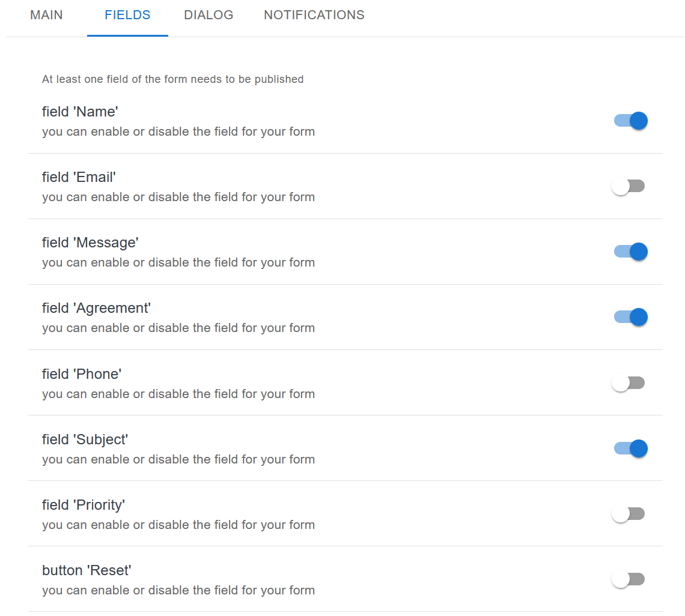Switch to the MAIN tab
The height and width of the screenshot is (616, 685).
pyautogui.click(x=46, y=16)
